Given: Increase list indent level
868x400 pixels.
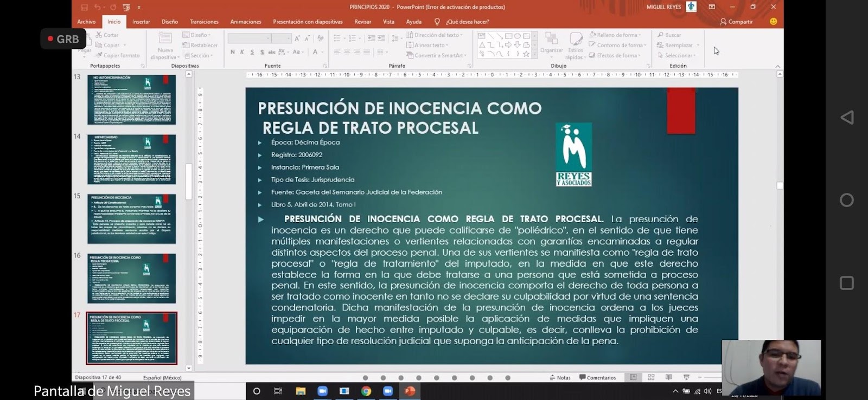Looking at the screenshot, I should click(x=381, y=38).
